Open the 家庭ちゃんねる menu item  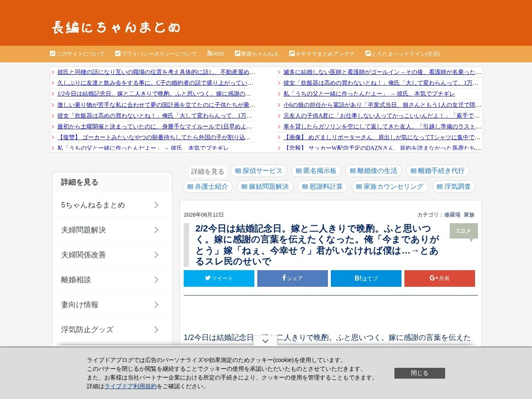click(x=257, y=54)
